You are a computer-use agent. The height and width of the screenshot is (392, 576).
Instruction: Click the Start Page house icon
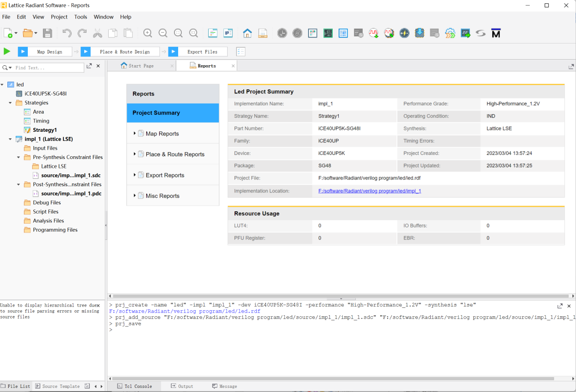pyautogui.click(x=248, y=33)
